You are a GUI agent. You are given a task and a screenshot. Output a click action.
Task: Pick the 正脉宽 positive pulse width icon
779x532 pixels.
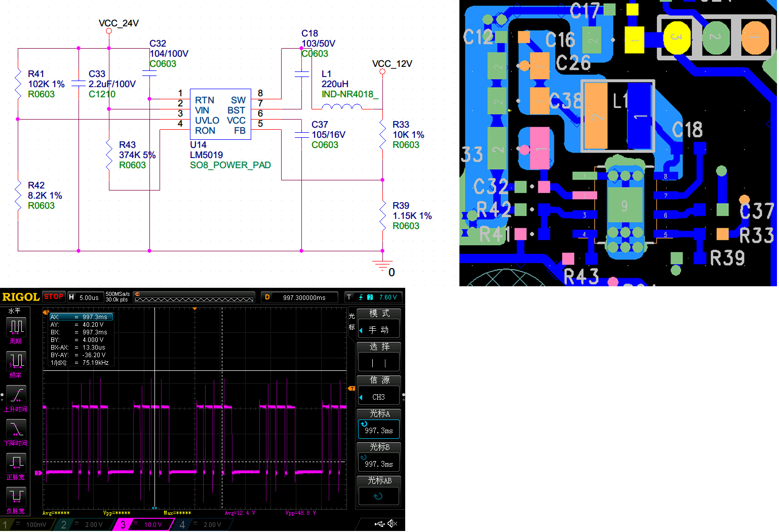click(16, 463)
